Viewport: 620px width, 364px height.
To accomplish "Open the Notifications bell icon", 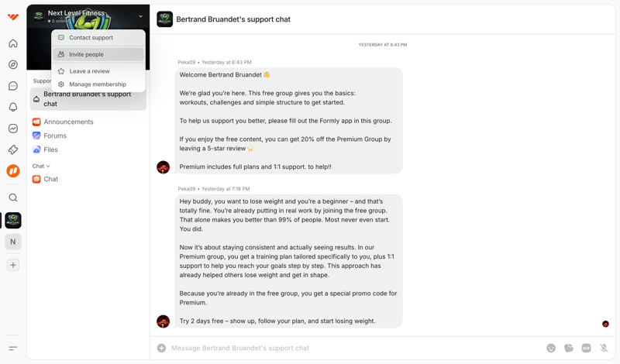I will (x=13, y=108).
